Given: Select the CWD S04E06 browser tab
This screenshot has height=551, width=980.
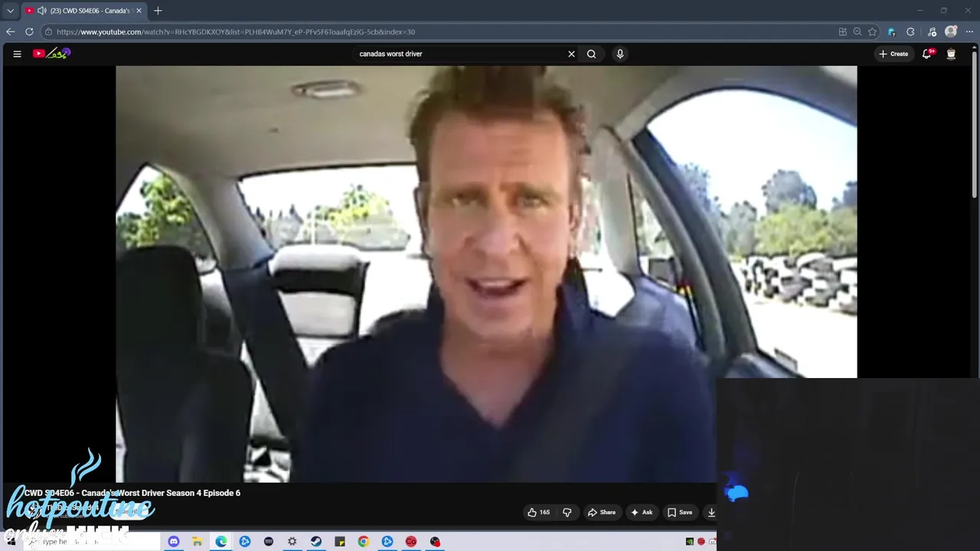Looking at the screenshot, I should click(x=83, y=11).
